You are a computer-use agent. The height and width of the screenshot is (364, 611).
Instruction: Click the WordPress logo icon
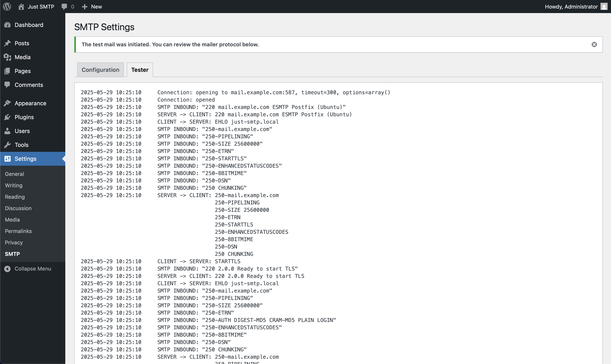[7, 7]
